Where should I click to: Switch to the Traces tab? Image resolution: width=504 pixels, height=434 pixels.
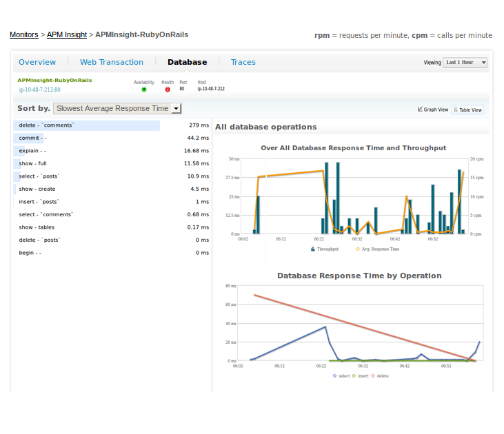[x=243, y=62]
